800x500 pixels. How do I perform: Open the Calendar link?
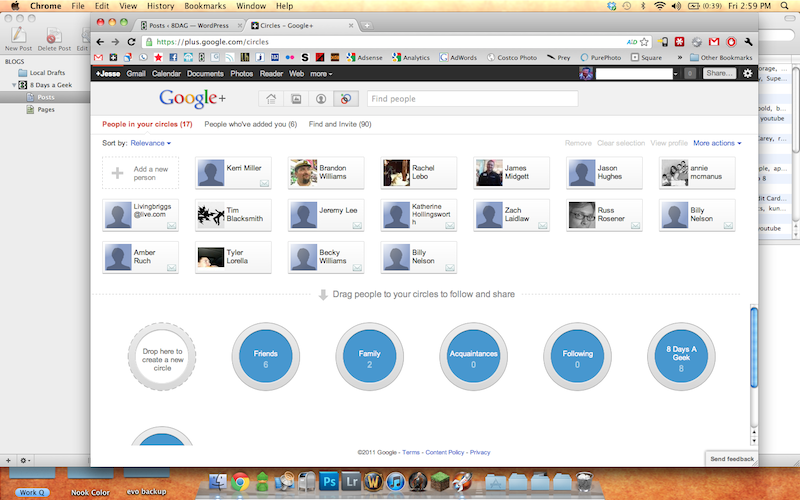[166, 74]
